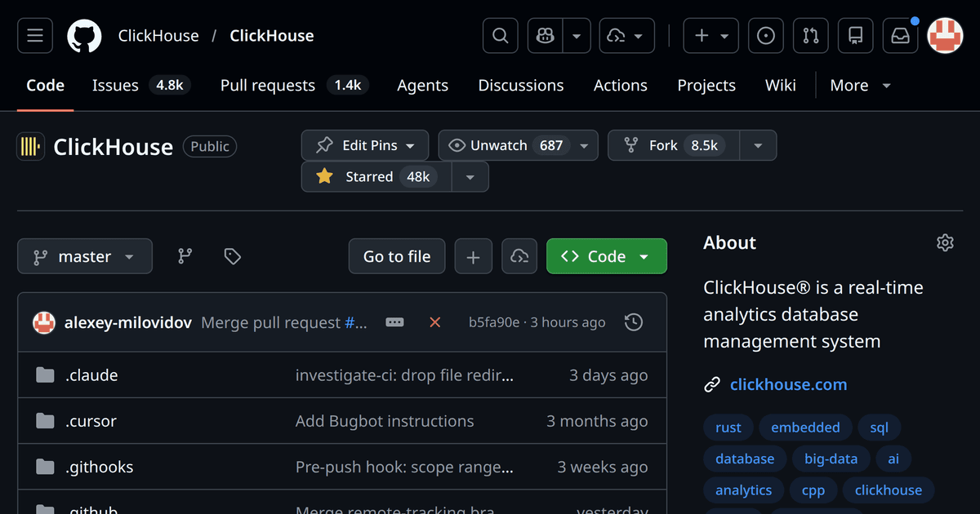980x514 pixels.
Task: Open Copilot chat icon
Action: click(546, 36)
